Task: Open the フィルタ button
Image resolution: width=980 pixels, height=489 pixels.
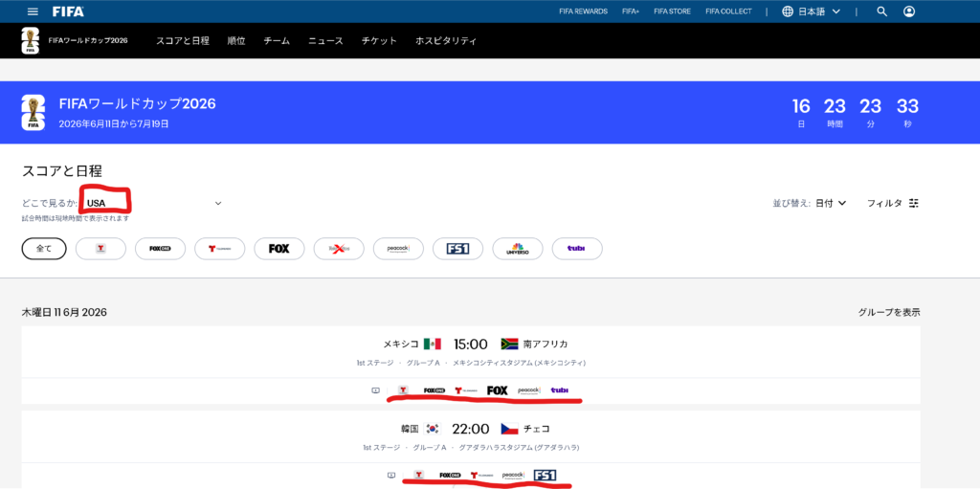Action: click(x=893, y=203)
